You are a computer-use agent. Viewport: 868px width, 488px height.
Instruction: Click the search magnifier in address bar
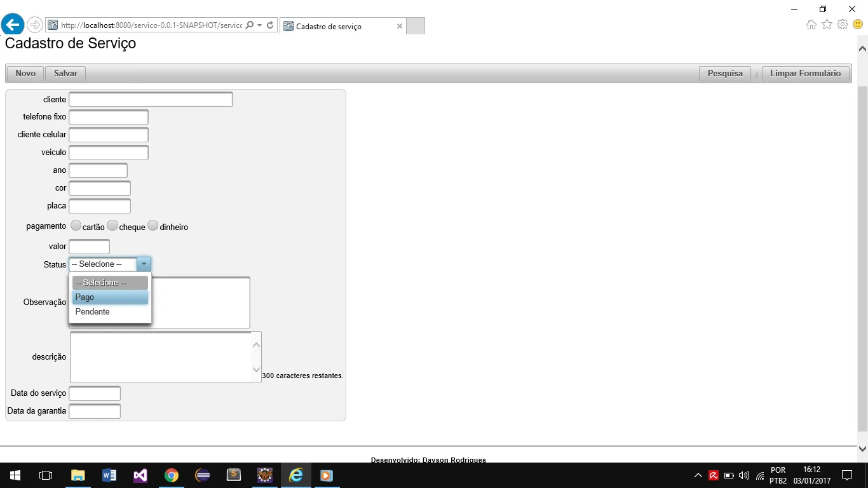point(250,25)
